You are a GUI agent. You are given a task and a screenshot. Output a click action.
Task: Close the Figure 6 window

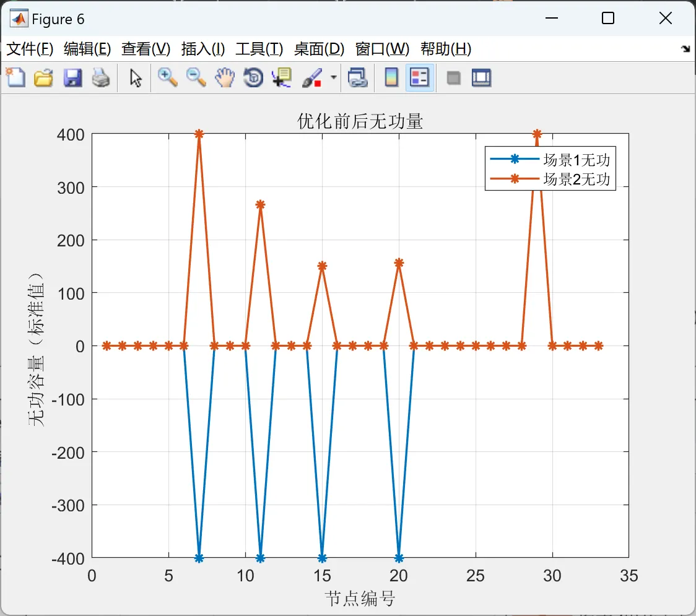(x=666, y=18)
